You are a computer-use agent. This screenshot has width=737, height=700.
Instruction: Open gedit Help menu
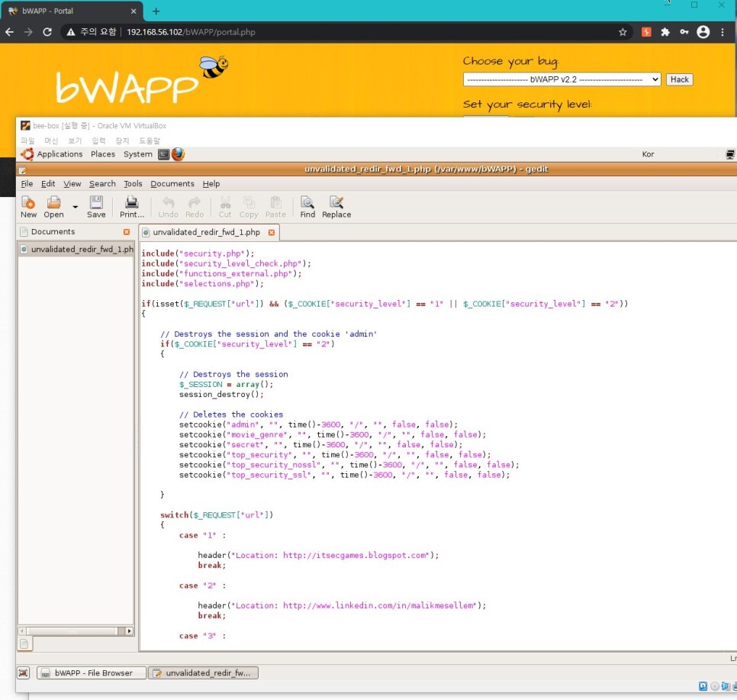pos(211,183)
